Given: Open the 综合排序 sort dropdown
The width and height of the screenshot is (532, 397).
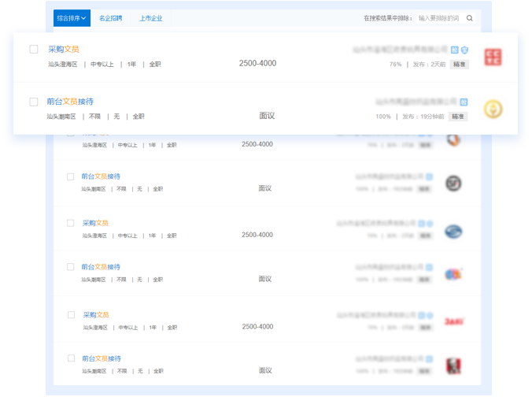Looking at the screenshot, I should (72, 18).
